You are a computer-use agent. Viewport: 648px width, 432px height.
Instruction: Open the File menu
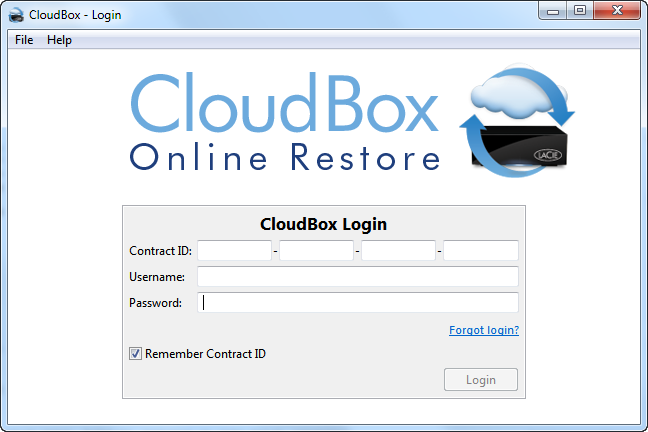coord(24,40)
